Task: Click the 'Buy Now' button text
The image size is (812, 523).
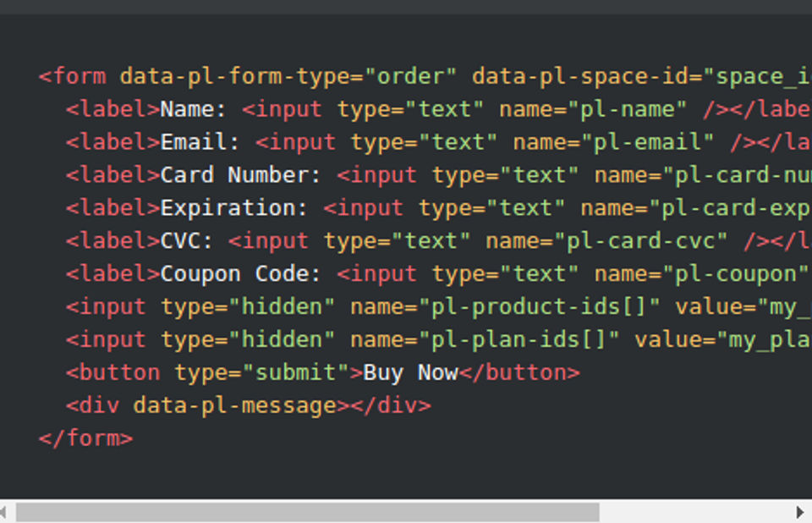Action: tap(411, 372)
